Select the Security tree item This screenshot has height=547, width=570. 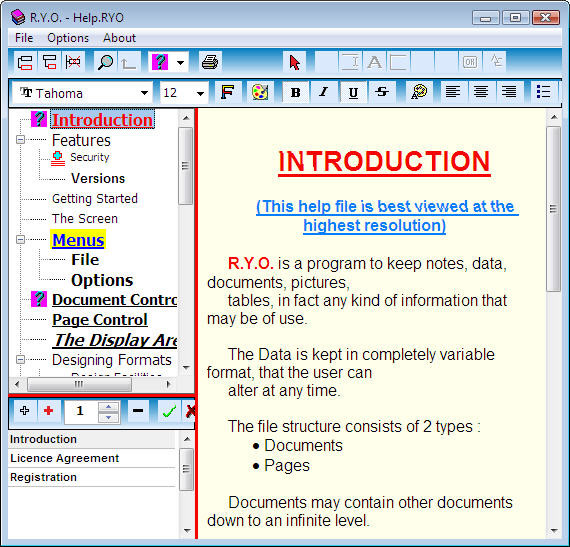pos(89,157)
